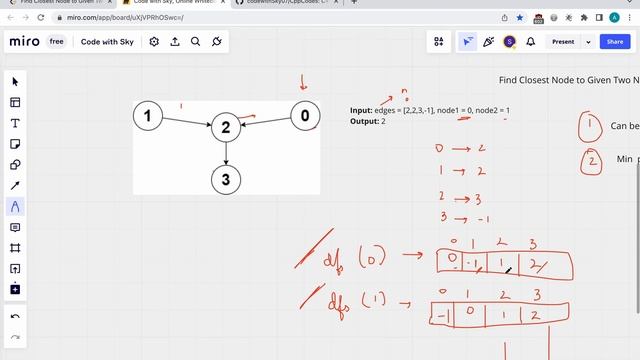Reload the browser page
The width and height of the screenshot is (640, 360).
click(x=40, y=18)
